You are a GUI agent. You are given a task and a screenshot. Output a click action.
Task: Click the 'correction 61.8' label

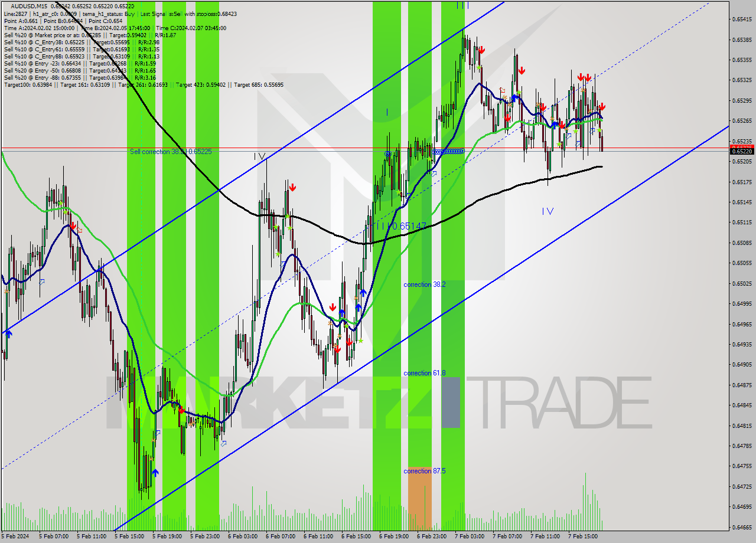pos(424,373)
